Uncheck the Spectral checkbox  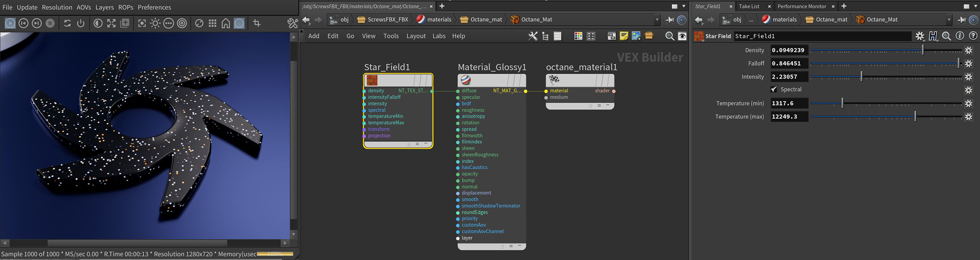[x=774, y=90]
